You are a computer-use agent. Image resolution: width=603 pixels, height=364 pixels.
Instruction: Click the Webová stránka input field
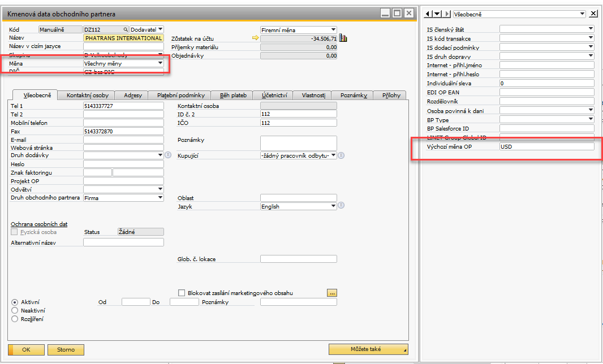[123, 148]
